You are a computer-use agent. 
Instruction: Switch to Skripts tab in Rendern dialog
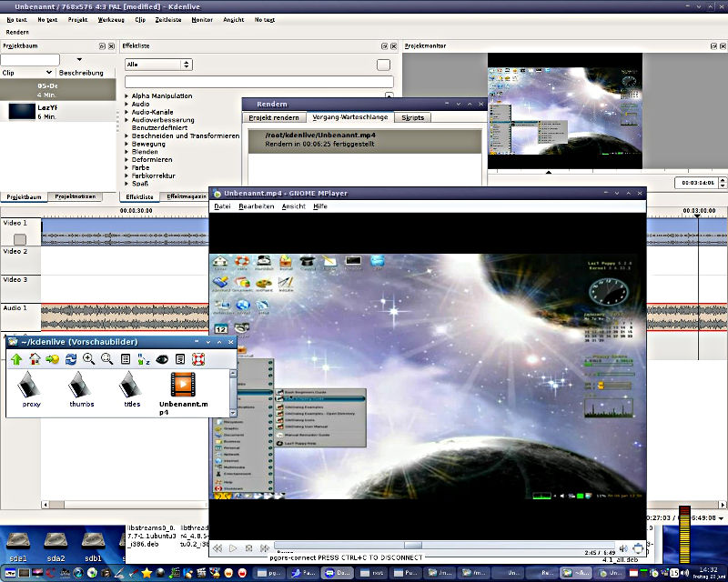pos(413,118)
